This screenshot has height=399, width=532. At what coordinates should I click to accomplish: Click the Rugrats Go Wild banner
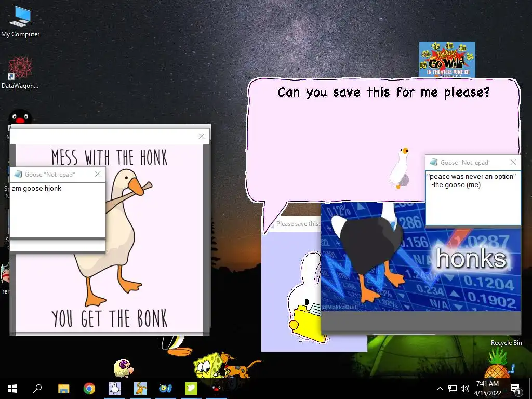click(x=447, y=60)
